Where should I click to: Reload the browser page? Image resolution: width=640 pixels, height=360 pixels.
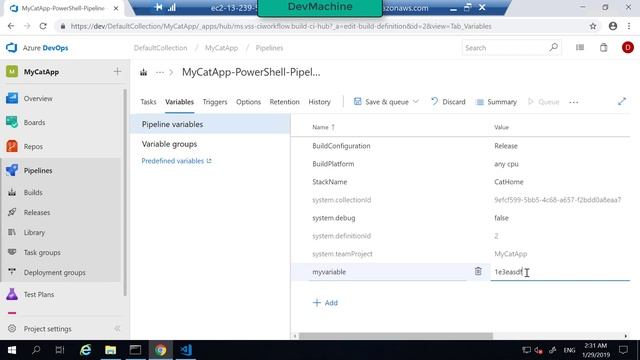43,26
